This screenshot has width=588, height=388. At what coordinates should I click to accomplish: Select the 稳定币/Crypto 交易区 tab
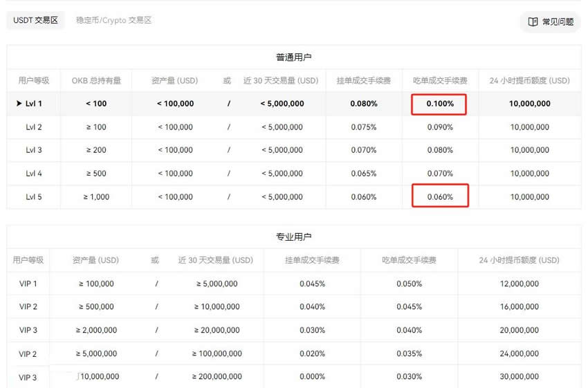tap(113, 20)
